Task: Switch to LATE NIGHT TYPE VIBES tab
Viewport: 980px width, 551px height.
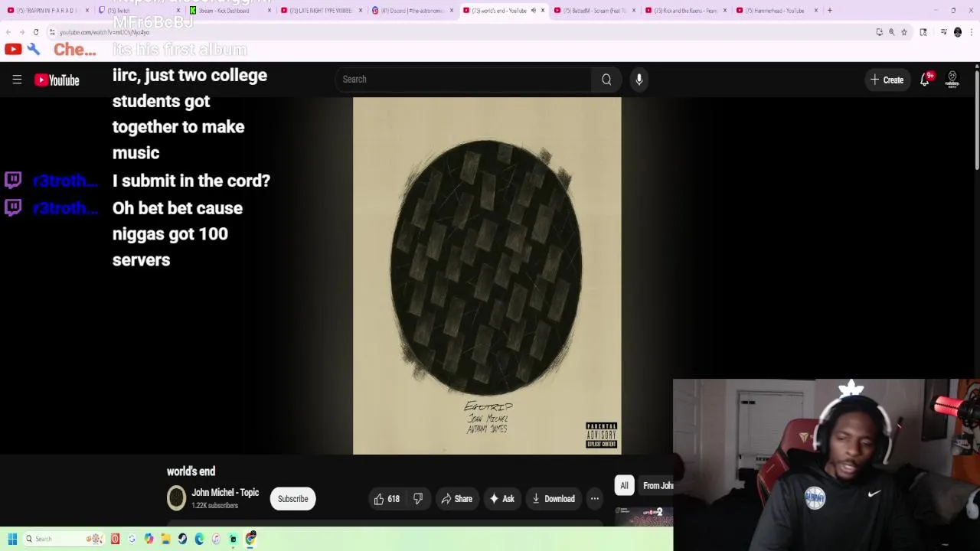Action: [x=322, y=11]
